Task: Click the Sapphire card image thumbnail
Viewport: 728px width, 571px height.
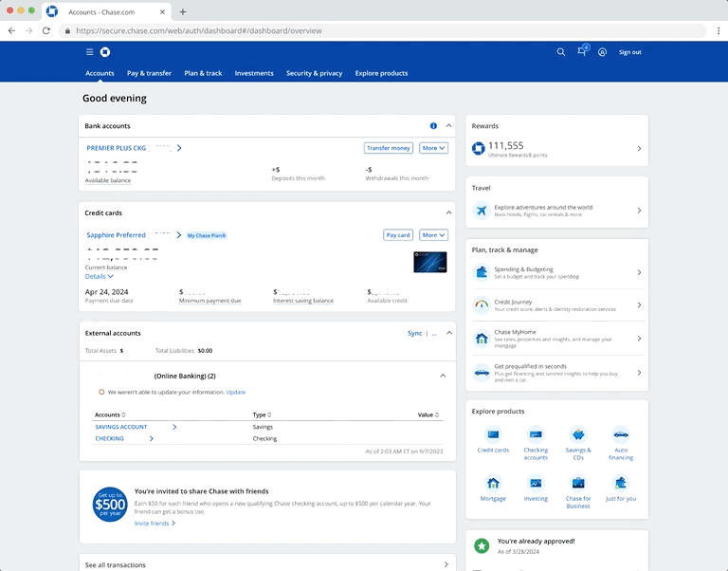Action: coord(430,262)
